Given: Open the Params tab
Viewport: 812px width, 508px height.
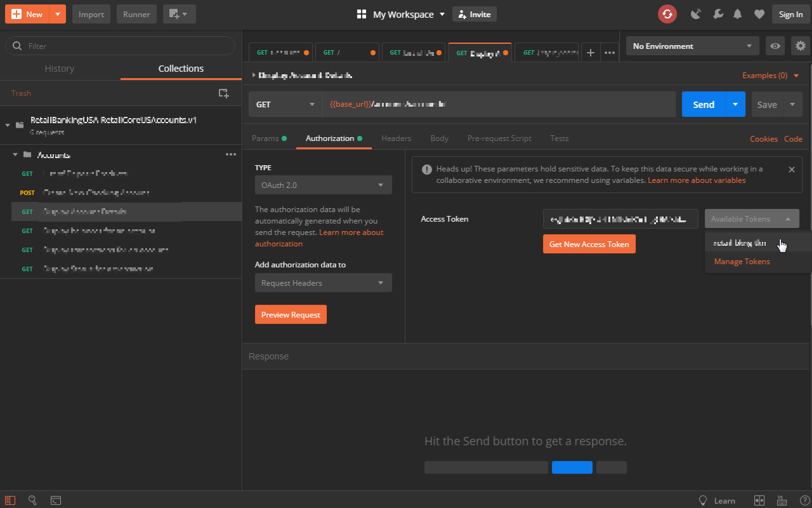Looking at the screenshot, I should (x=269, y=138).
